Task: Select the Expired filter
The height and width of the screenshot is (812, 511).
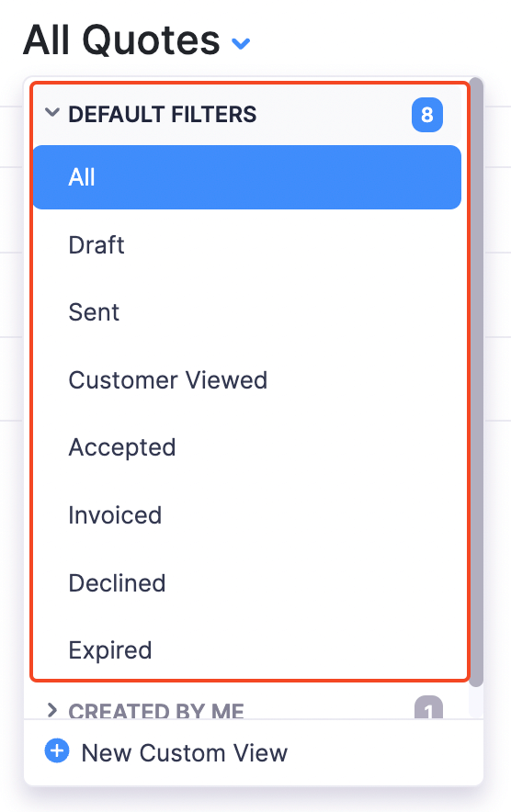Action: (246, 650)
